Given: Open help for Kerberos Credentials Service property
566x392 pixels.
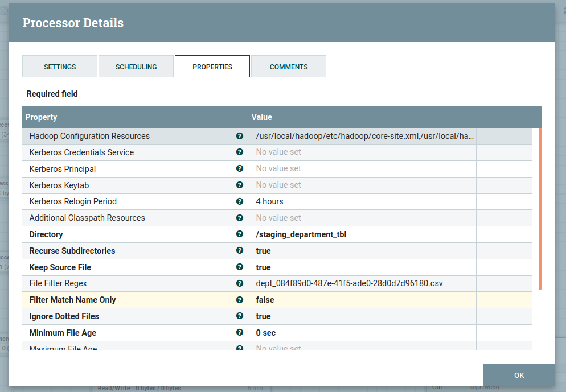Looking at the screenshot, I should 240,152.
